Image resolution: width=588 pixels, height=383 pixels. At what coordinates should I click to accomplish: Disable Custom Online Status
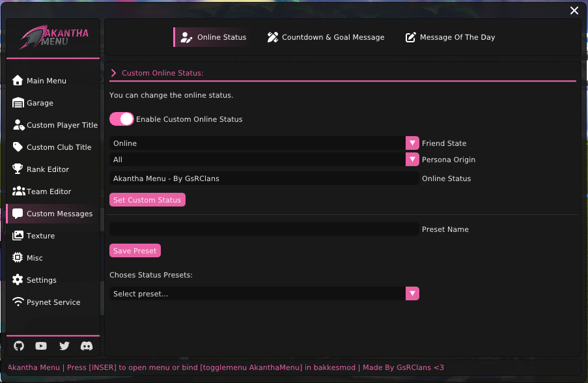point(121,119)
